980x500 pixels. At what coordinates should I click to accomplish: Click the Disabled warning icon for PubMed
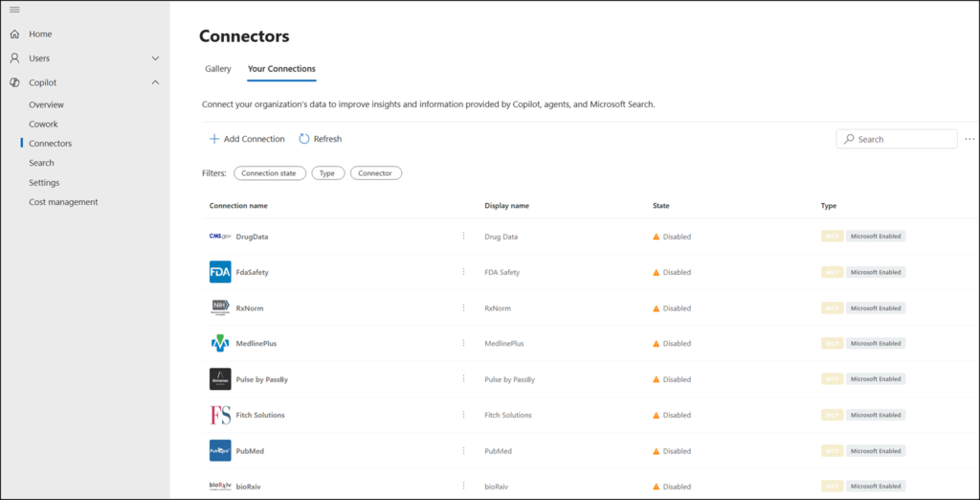tap(657, 450)
